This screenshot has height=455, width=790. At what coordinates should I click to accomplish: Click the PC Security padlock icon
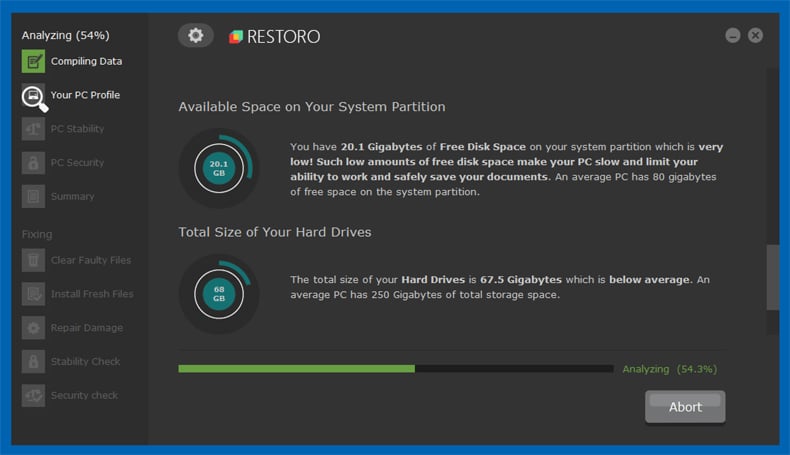pos(33,162)
